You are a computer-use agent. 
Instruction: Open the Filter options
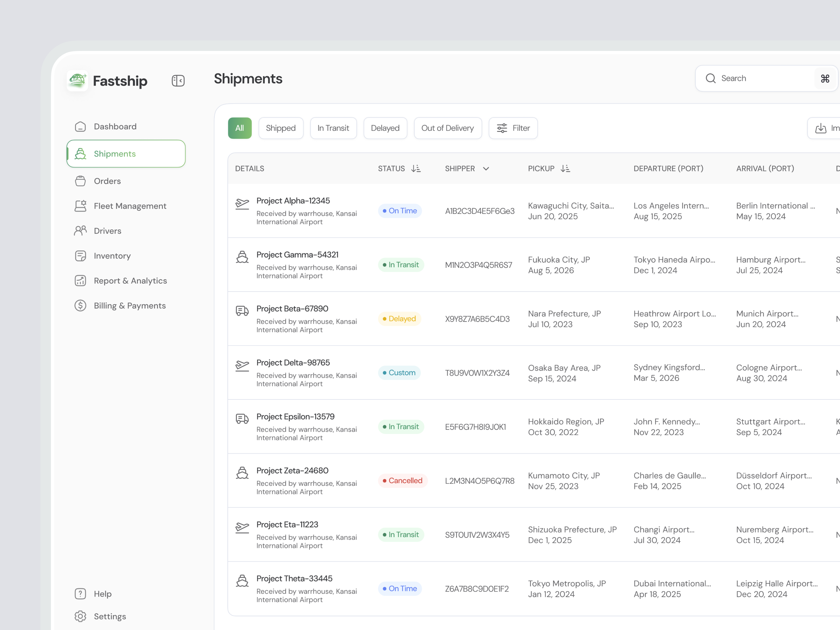[513, 128]
